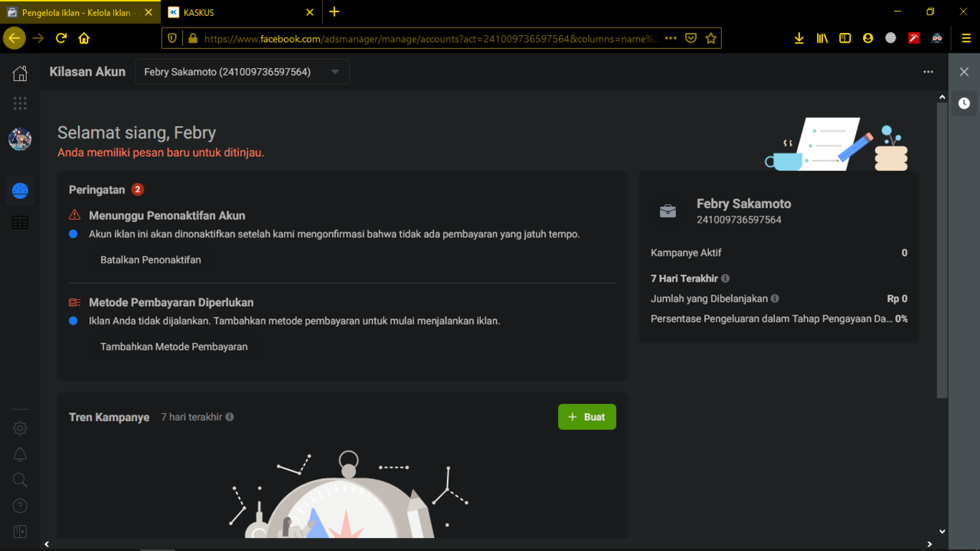980x551 pixels.
Task: Click the site padlock icon
Action: coord(192,37)
